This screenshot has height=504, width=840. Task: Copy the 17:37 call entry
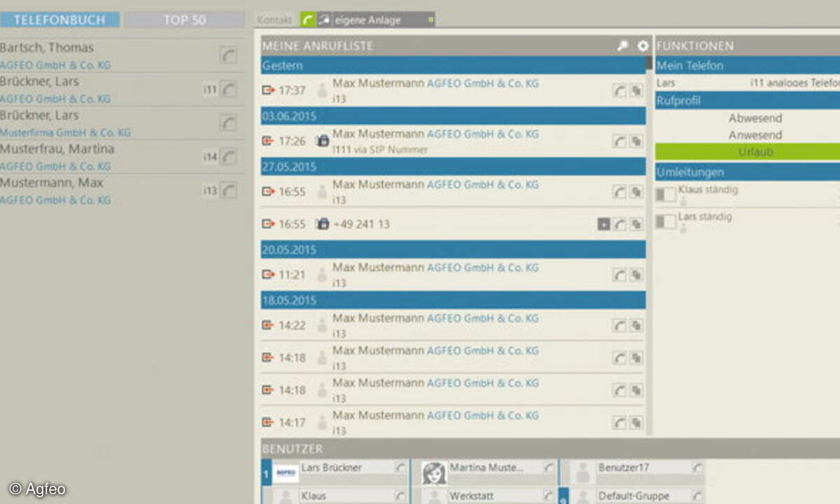(x=636, y=90)
